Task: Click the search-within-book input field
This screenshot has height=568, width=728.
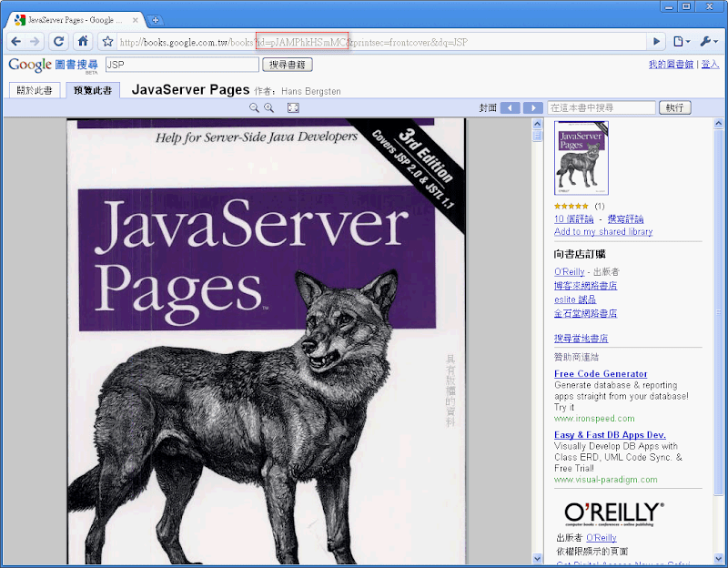Action: (602, 107)
